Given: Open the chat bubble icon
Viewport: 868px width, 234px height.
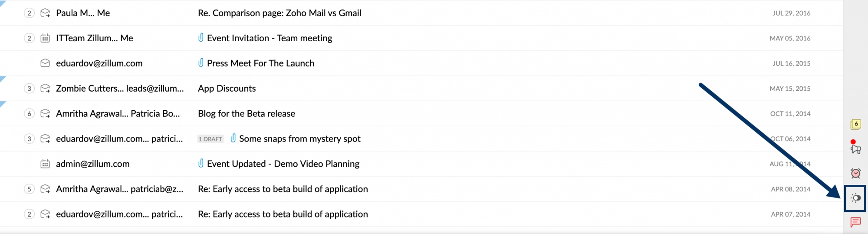Looking at the screenshot, I should click(855, 222).
